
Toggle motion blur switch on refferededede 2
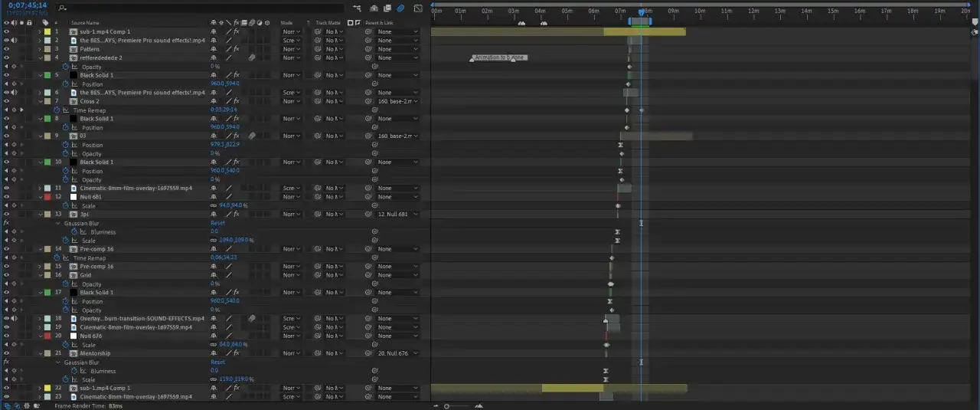click(x=252, y=57)
